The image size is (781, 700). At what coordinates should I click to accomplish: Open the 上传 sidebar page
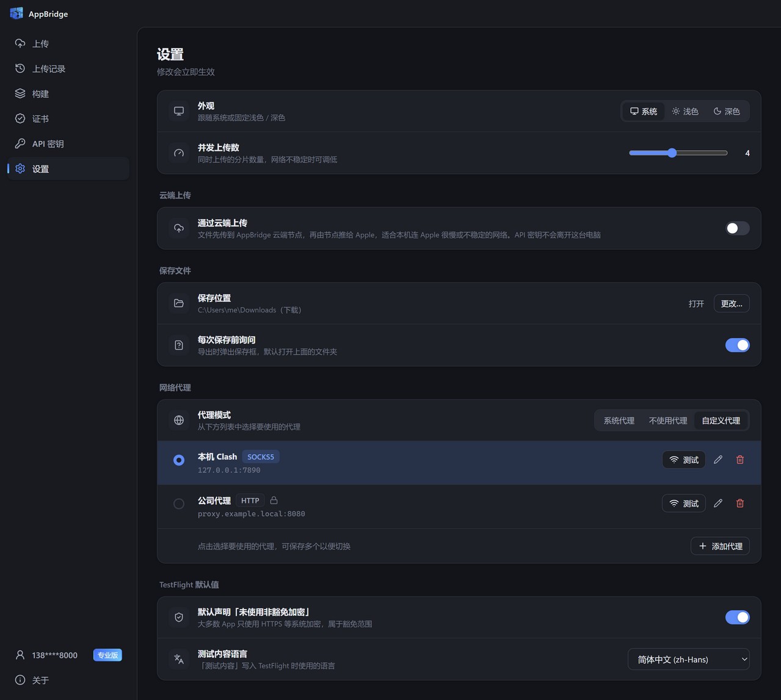[x=68, y=43]
